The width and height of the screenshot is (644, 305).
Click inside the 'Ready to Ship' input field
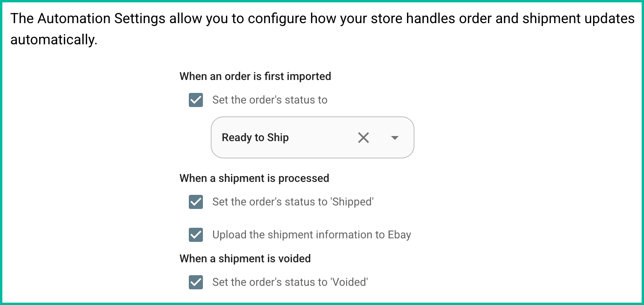click(x=274, y=138)
